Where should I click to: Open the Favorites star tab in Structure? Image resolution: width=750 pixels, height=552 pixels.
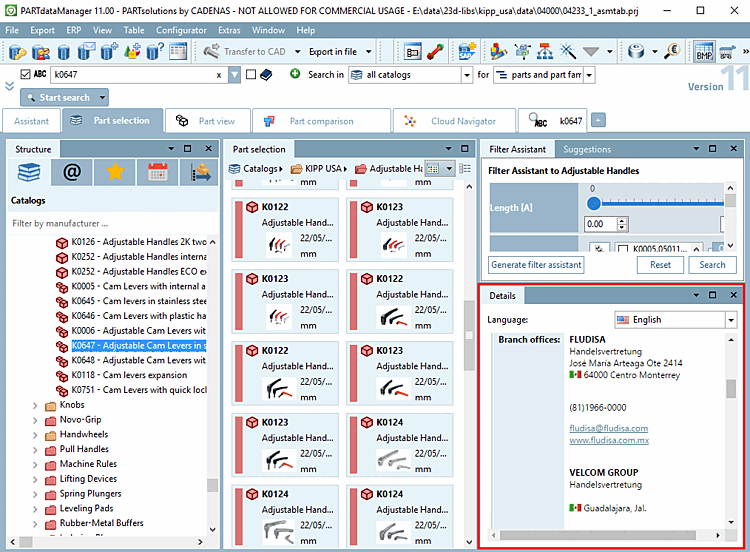115,172
